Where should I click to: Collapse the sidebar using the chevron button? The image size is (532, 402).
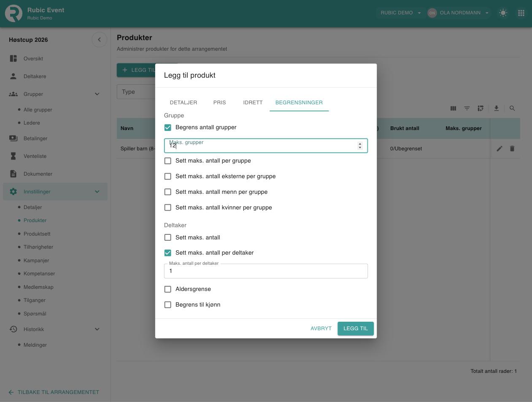[99, 40]
